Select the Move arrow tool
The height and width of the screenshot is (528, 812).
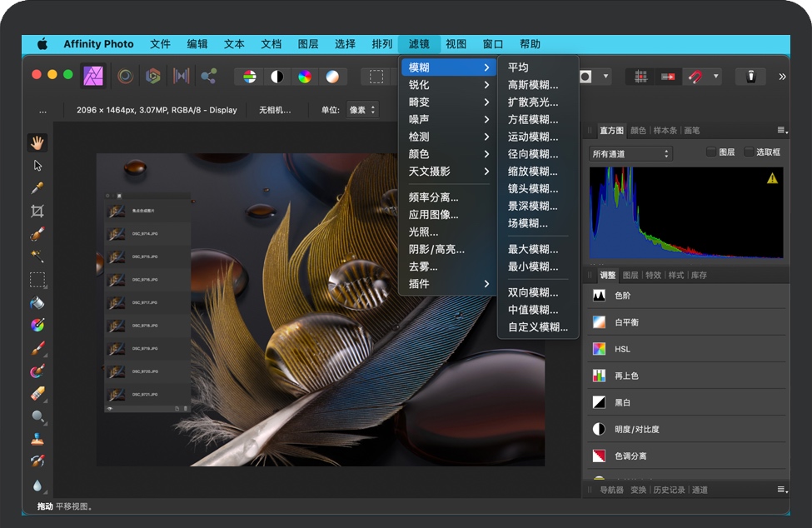click(x=37, y=166)
